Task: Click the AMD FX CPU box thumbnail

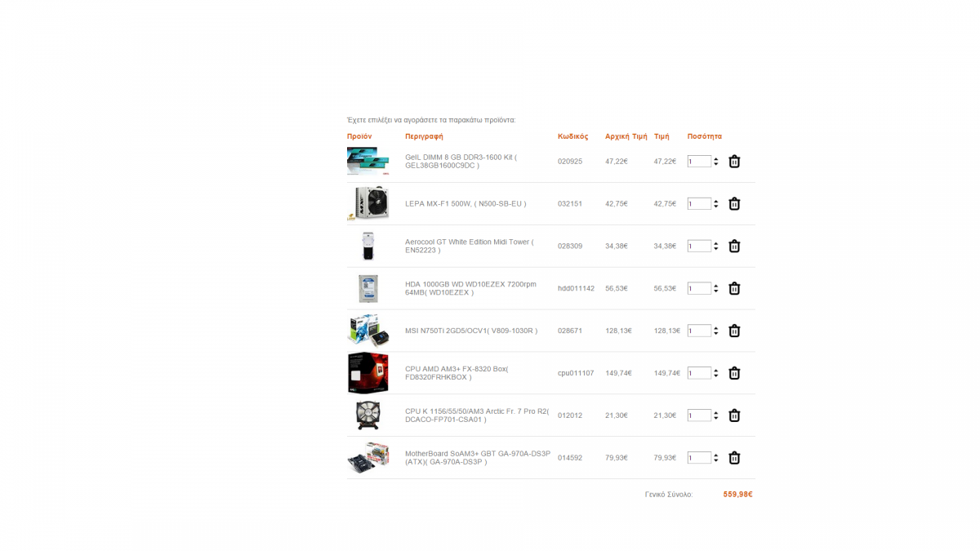Action: tap(367, 373)
